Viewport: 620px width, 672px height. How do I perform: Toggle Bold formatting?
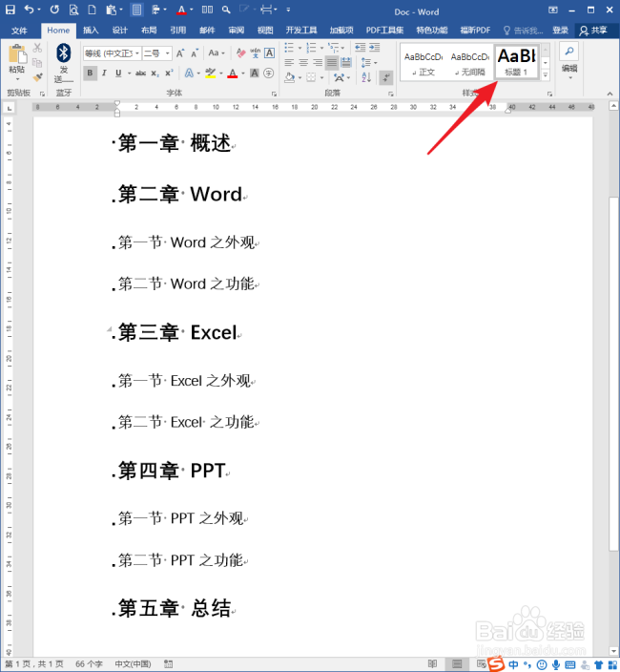click(x=90, y=73)
